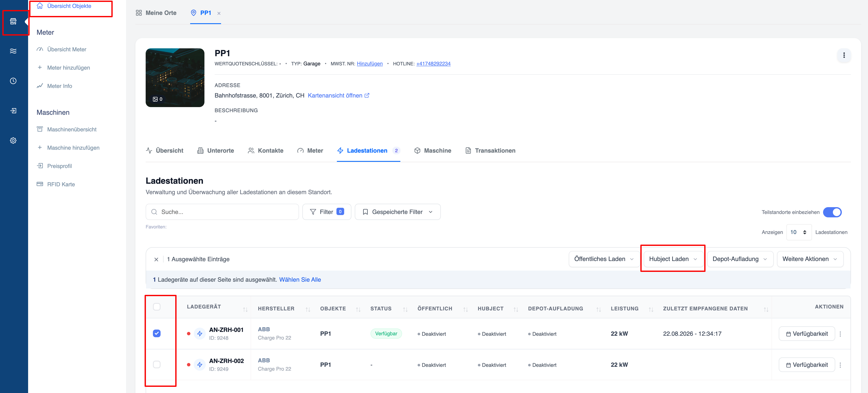
Task: Close the PP1 tab
Action: (219, 13)
